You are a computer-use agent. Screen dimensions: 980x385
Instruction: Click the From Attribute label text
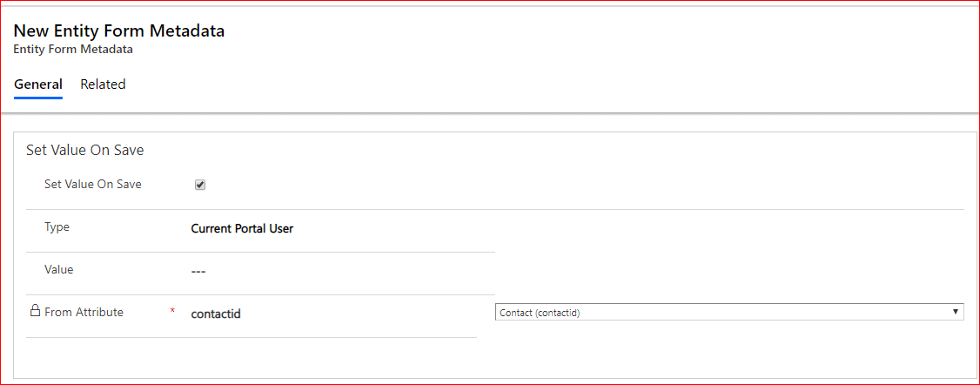pyautogui.click(x=84, y=312)
